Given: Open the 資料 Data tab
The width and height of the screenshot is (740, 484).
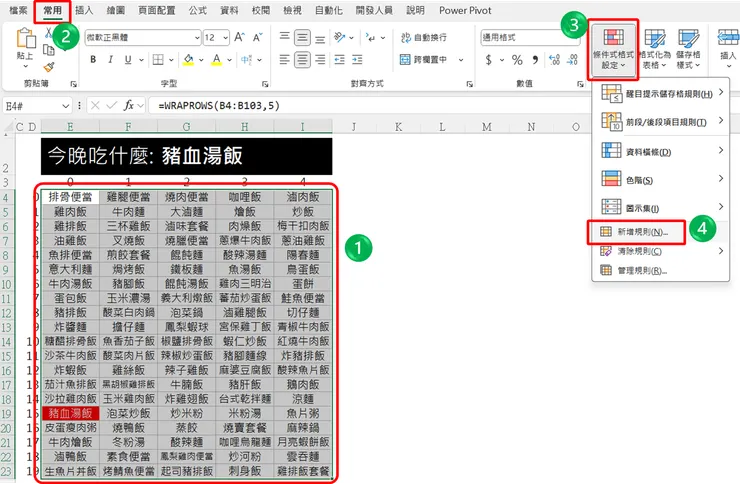Looking at the screenshot, I should pyautogui.click(x=229, y=10).
